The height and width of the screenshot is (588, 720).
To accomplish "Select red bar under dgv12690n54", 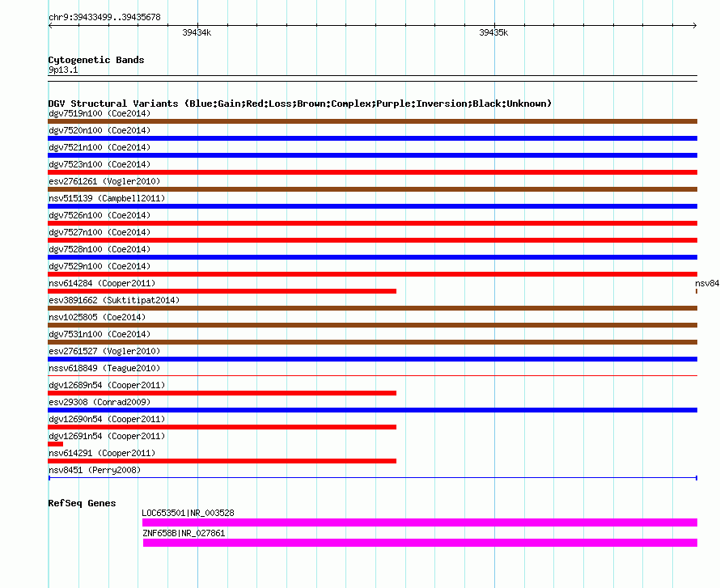I will 222,427.
